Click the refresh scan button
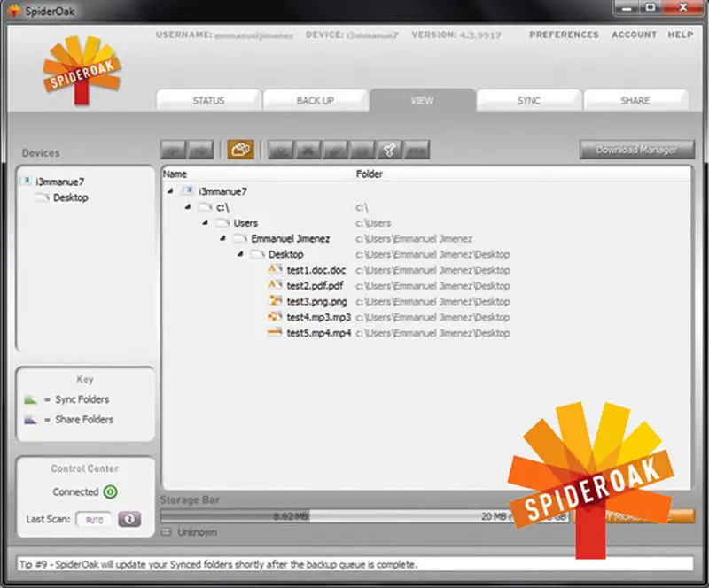This screenshot has height=588, width=709. (x=129, y=519)
